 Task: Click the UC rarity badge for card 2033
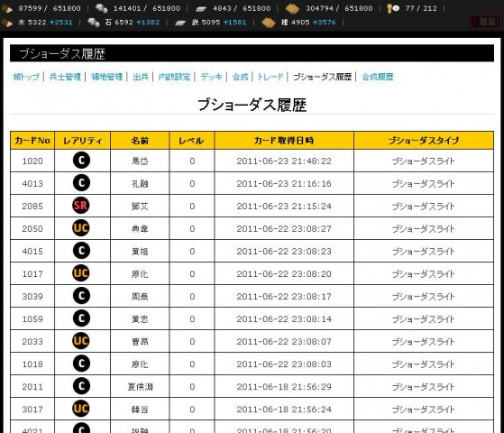80,341
